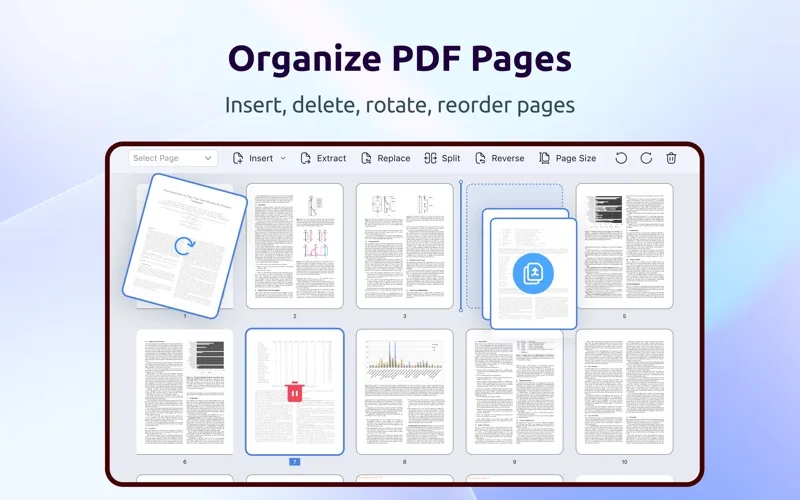Image resolution: width=800 pixels, height=500 pixels.
Task: Click rotate icon on tilted page 1
Action: click(184, 245)
